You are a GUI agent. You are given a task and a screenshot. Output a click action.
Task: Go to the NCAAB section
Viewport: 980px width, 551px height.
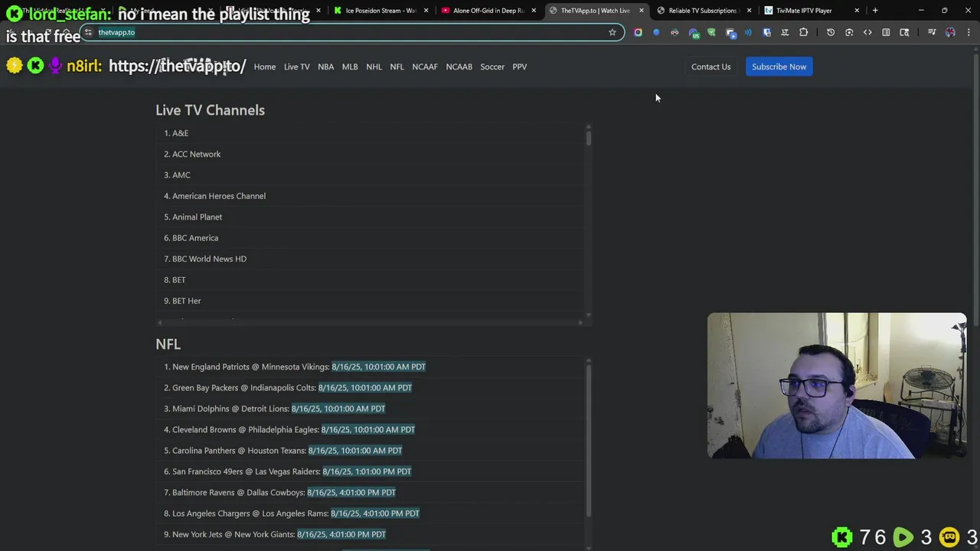pyautogui.click(x=459, y=67)
